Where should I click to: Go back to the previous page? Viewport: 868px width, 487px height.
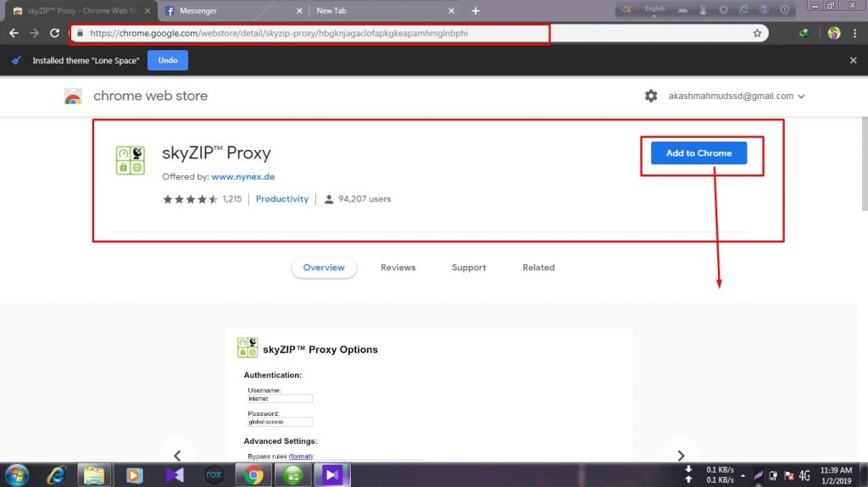tap(14, 33)
